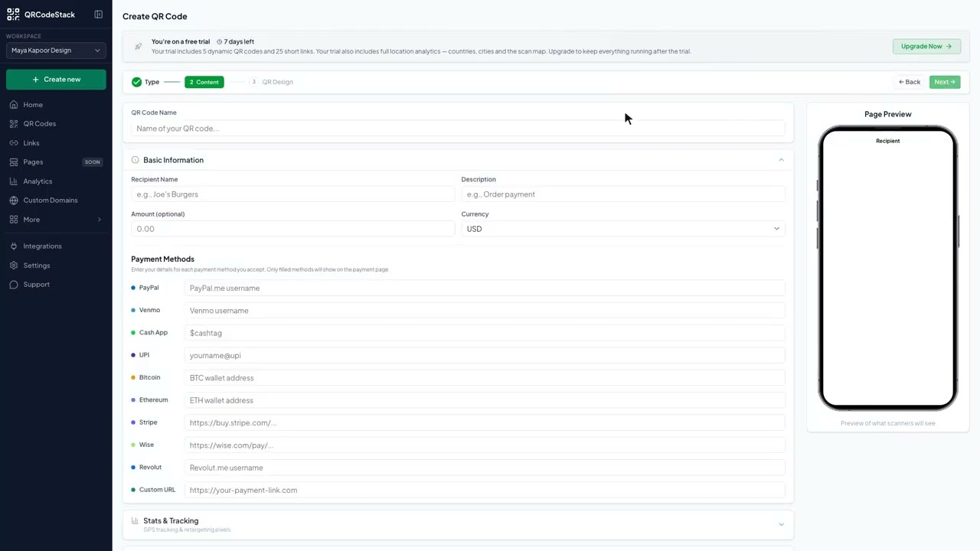Screen dimensions: 980x551
Task: Click the BTC wallet address field
Action: [x=485, y=378]
